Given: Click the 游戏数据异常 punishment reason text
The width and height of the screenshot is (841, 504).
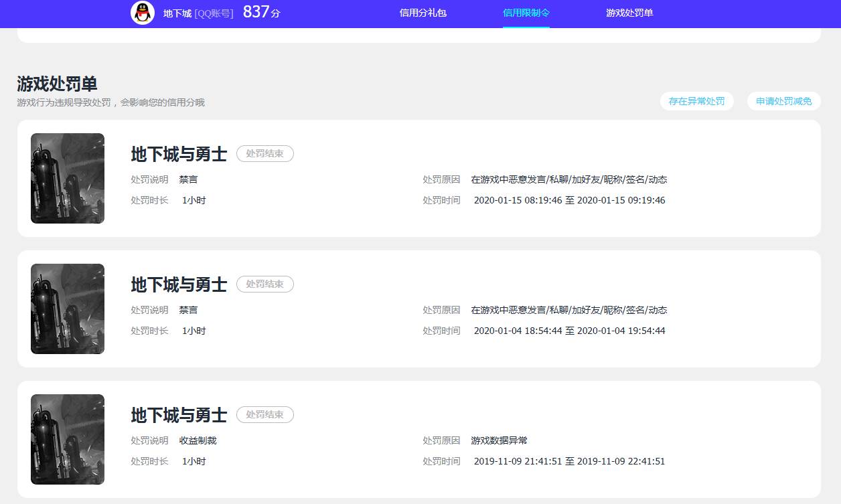Looking at the screenshot, I should coord(499,440).
